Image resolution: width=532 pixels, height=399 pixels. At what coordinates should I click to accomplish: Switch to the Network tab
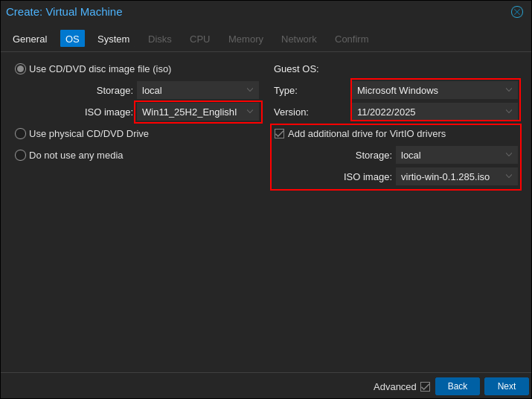[x=298, y=39]
